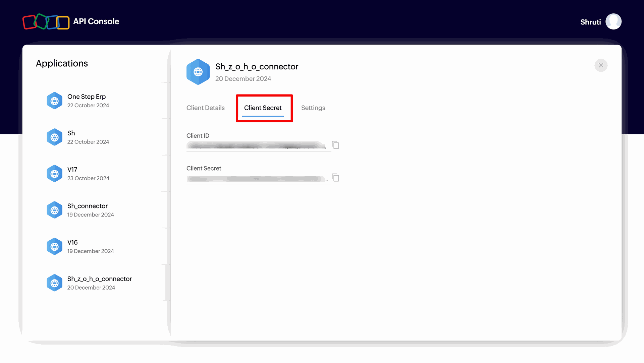Image resolution: width=644 pixels, height=363 pixels.
Task: Click the One Step Erp hexagon icon
Action: click(x=54, y=101)
